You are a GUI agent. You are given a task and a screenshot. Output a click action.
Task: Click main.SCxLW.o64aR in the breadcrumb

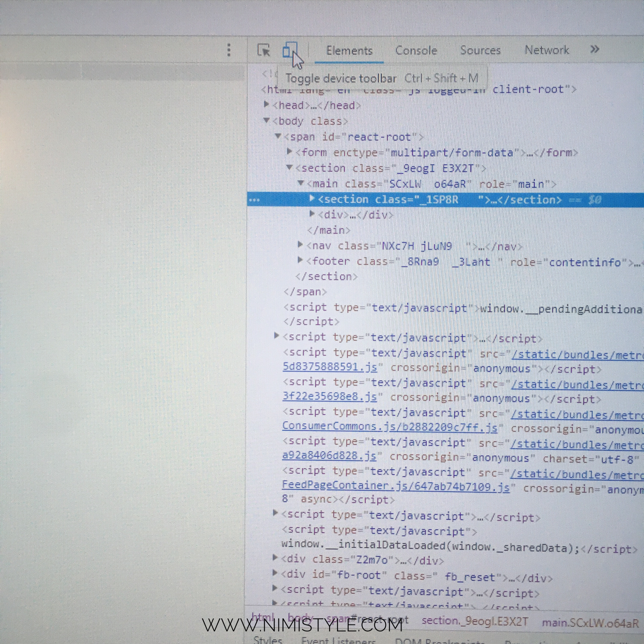pyautogui.click(x=590, y=623)
